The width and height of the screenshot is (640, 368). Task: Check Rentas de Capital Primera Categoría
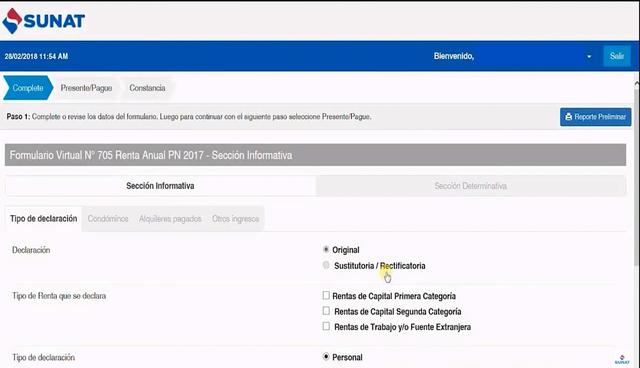pyautogui.click(x=326, y=295)
